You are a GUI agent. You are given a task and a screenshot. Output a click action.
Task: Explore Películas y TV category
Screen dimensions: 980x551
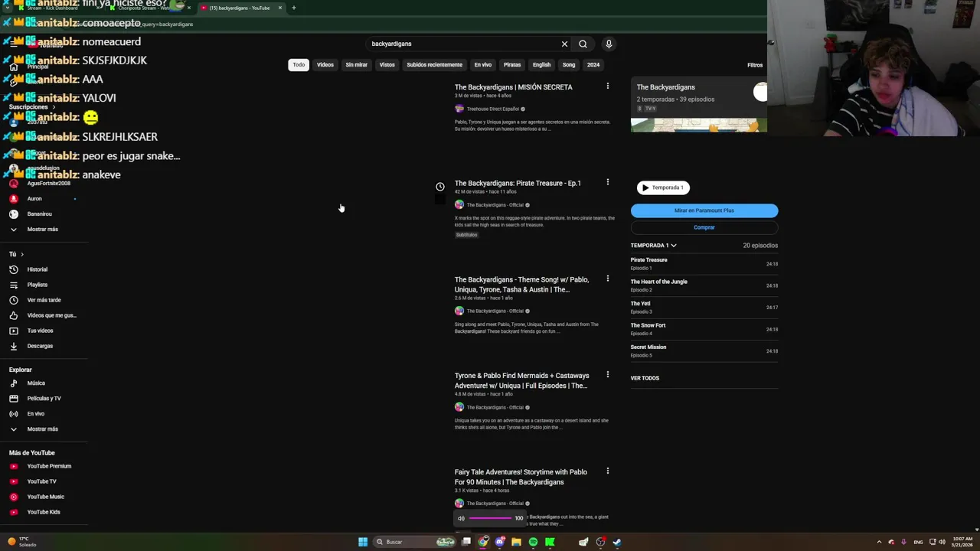[44, 398]
